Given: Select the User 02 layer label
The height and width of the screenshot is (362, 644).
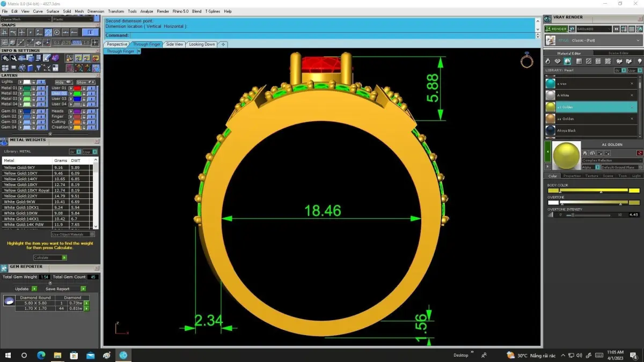Looking at the screenshot, I should 59,93.
